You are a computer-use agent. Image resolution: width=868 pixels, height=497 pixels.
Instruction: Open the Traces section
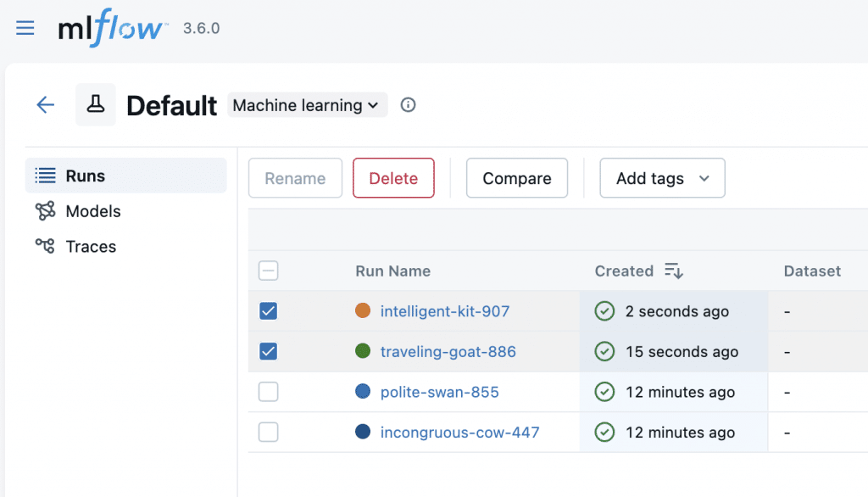[92, 246]
